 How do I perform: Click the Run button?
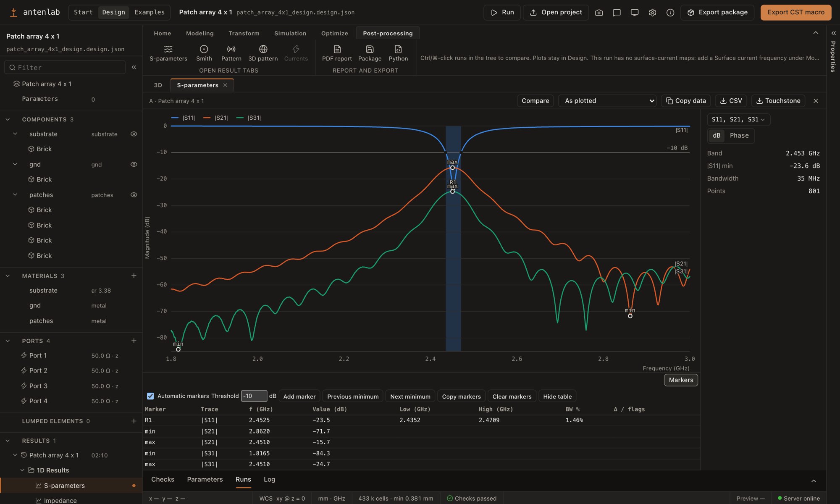pos(502,13)
